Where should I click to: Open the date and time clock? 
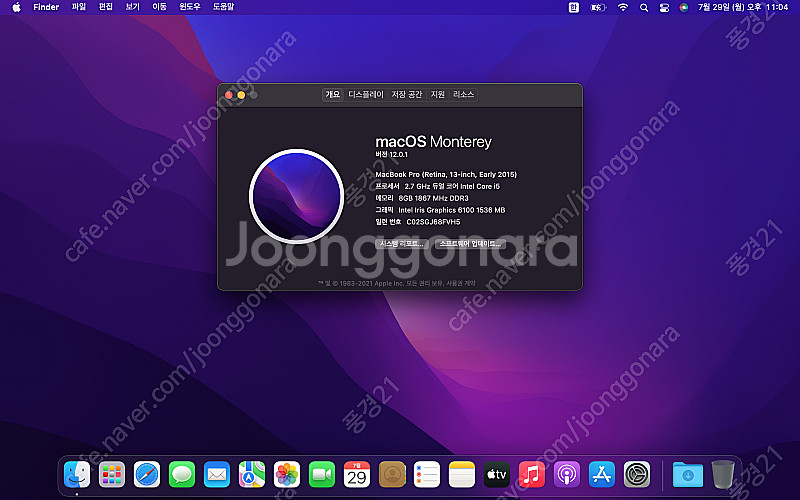pos(743,7)
